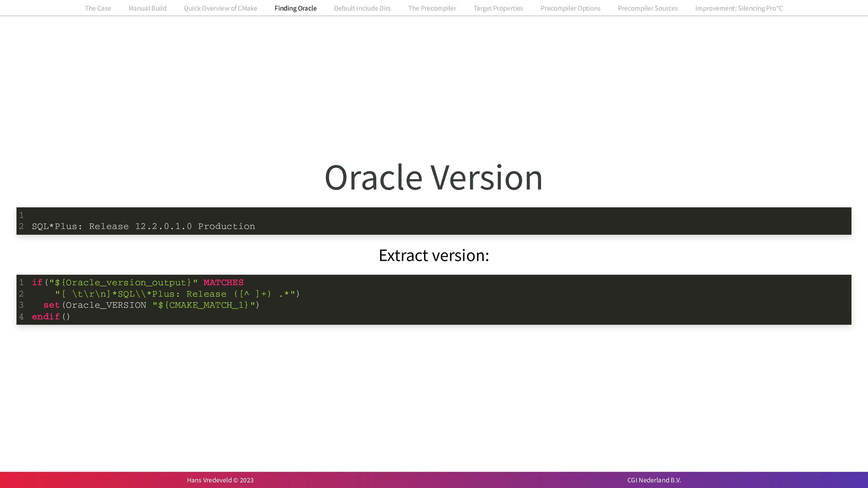Click the Oracle Version slide heading
868x488 pixels.
(434, 177)
